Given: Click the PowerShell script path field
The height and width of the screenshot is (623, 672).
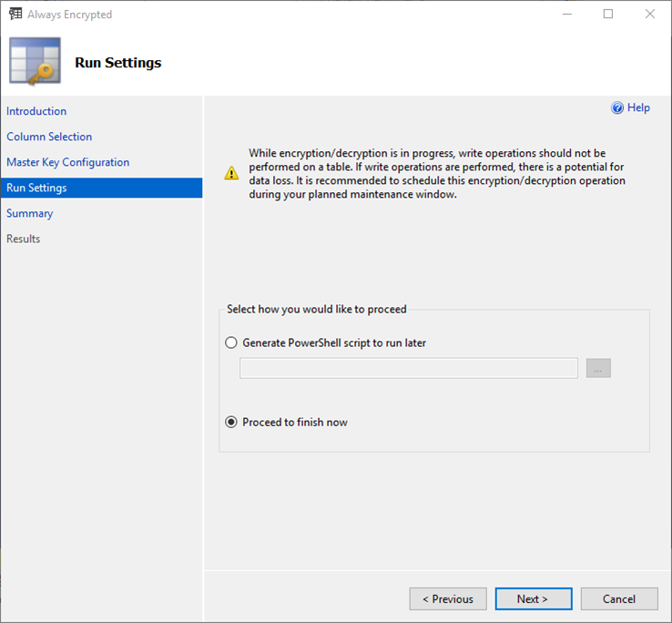Looking at the screenshot, I should click(408, 368).
